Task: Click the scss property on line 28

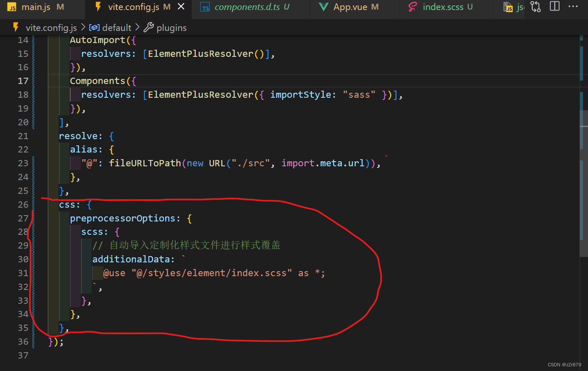Action: [92, 232]
